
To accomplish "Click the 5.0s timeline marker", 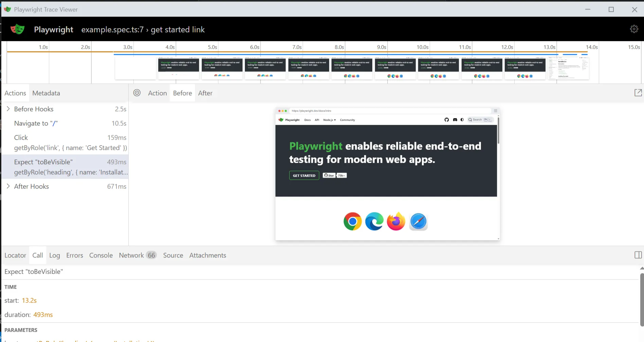I will tap(212, 47).
